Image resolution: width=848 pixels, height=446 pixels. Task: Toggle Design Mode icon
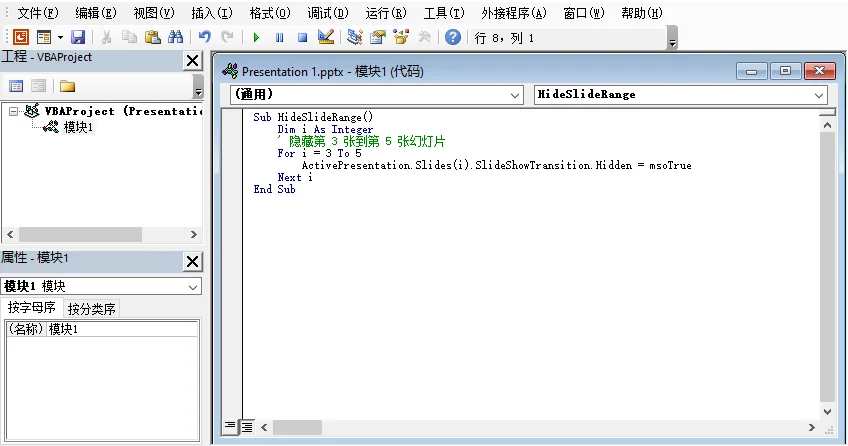(x=326, y=37)
